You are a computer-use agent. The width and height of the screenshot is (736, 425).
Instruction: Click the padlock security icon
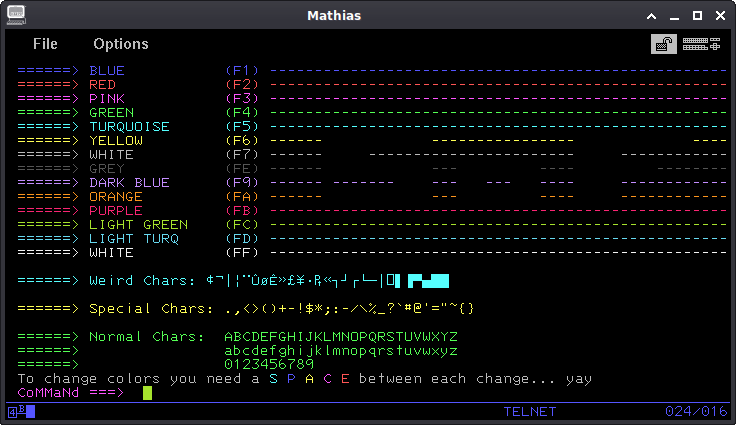point(663,44)
